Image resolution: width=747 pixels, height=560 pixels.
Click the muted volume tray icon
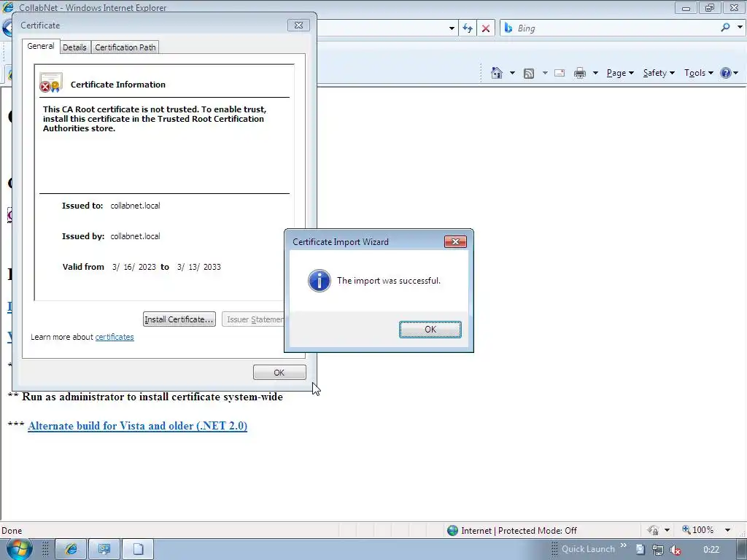(x=675, y=550)
